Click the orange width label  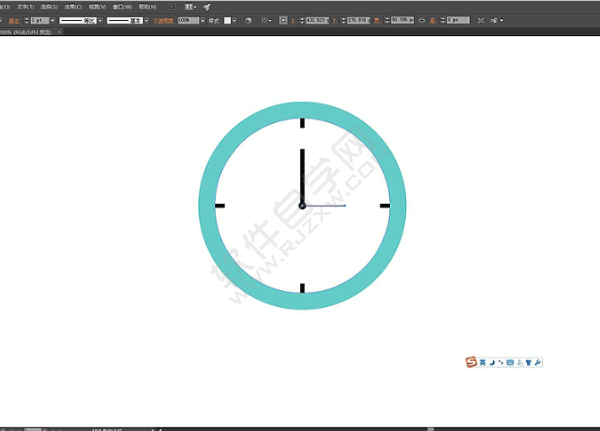pos(377,20)
